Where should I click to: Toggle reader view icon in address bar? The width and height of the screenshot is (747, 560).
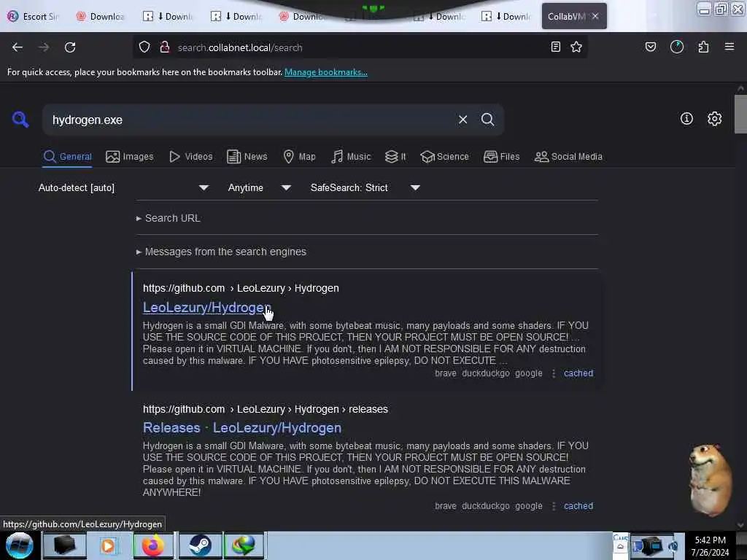(555, 47)
